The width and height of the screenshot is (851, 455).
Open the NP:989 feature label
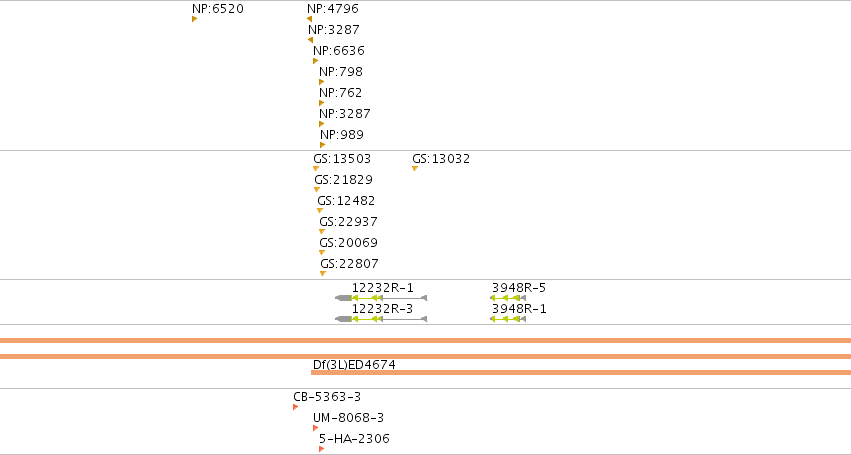[x=342, y=135]
